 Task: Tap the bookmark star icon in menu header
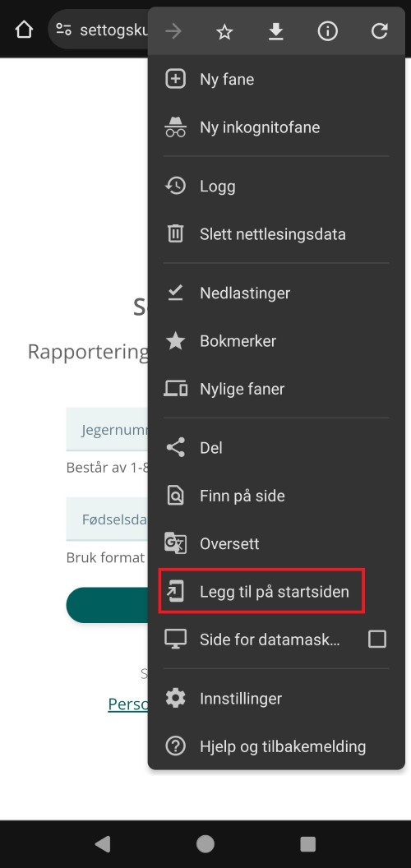224,32
